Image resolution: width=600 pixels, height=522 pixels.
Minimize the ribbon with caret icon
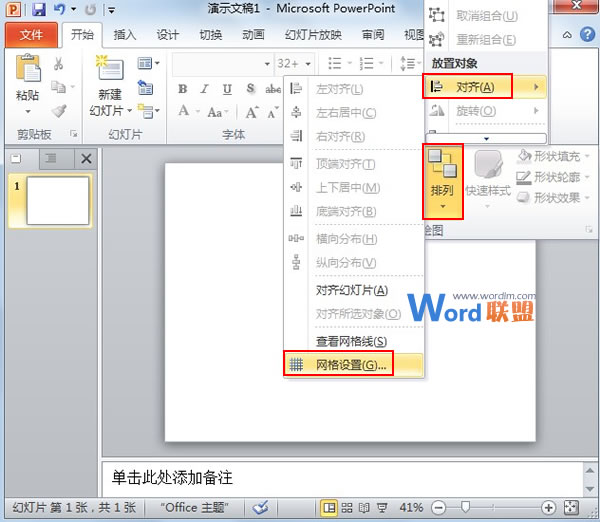click(567, 35)
